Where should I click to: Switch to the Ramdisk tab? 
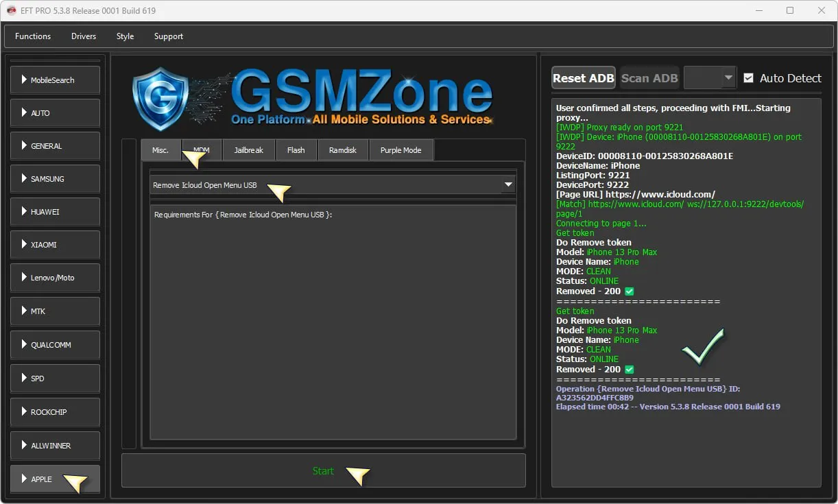(x=343, y=150)
